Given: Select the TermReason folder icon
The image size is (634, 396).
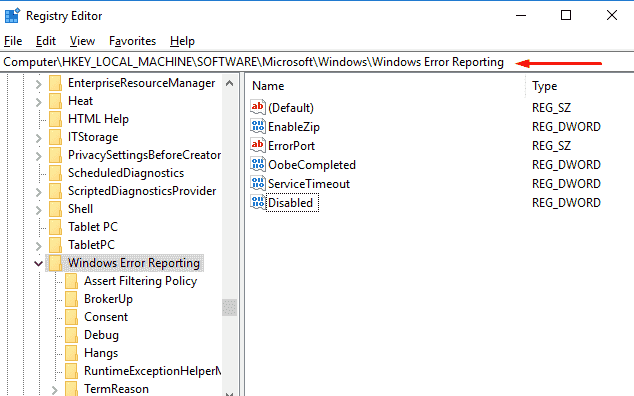Looking at the screenshot, I should point(72,389).
